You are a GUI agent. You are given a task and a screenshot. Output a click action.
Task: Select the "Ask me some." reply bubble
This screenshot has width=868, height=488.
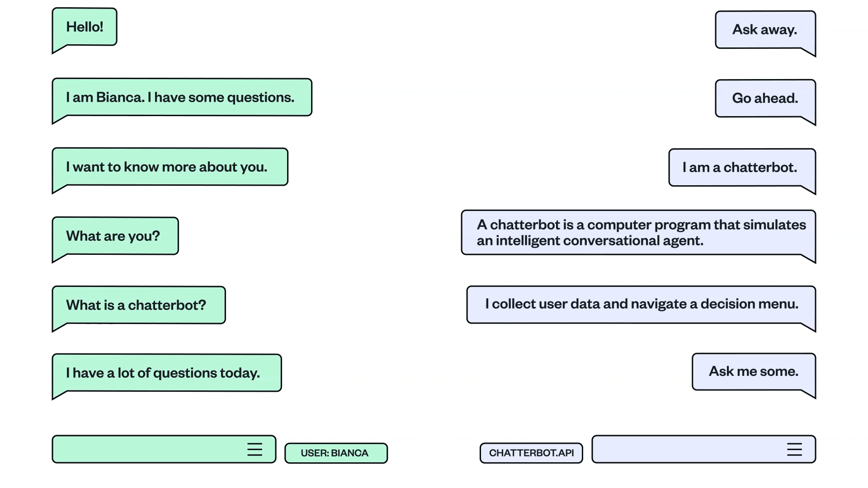click(754, 371)
